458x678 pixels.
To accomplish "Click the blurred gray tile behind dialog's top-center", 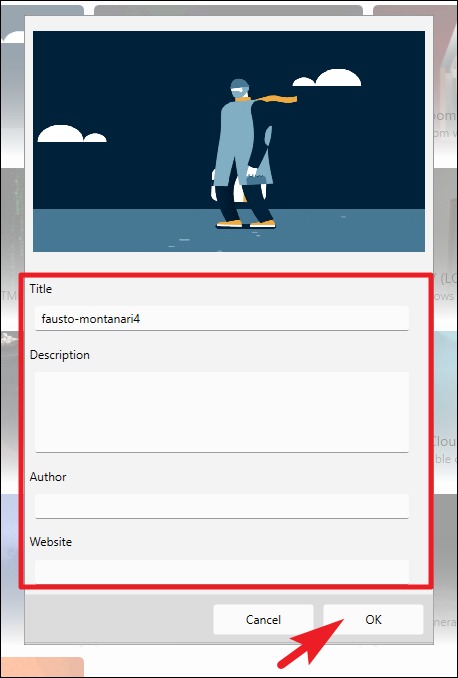I will tap(228, 10).
